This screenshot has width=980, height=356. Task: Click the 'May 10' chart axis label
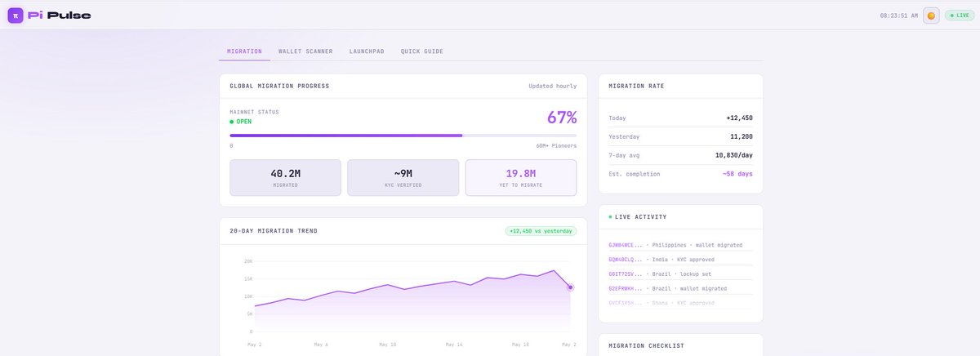tap(388, 345)
